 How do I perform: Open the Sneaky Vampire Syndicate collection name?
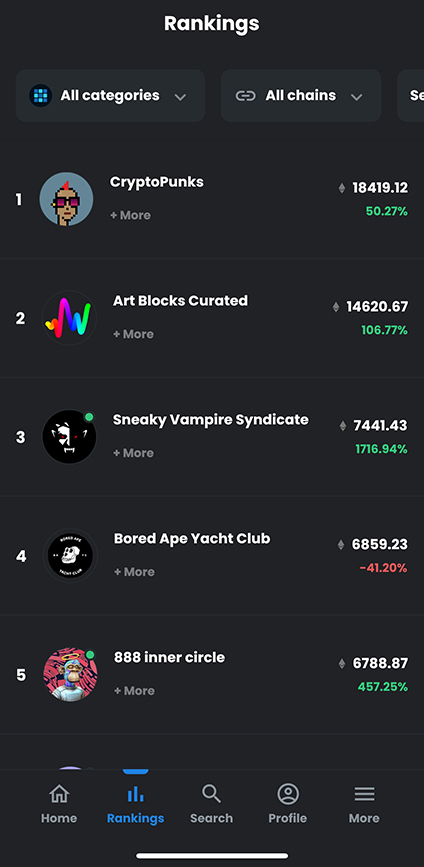pos(211,420)
